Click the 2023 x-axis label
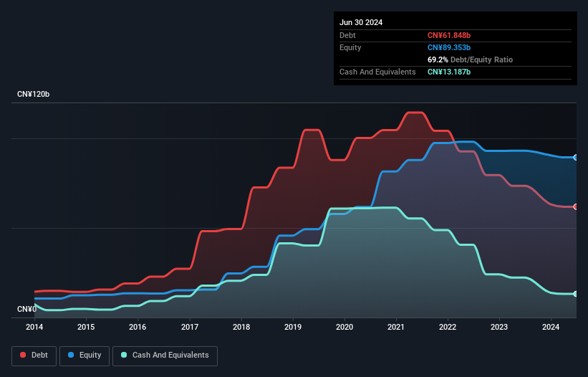 click(499, 327)
